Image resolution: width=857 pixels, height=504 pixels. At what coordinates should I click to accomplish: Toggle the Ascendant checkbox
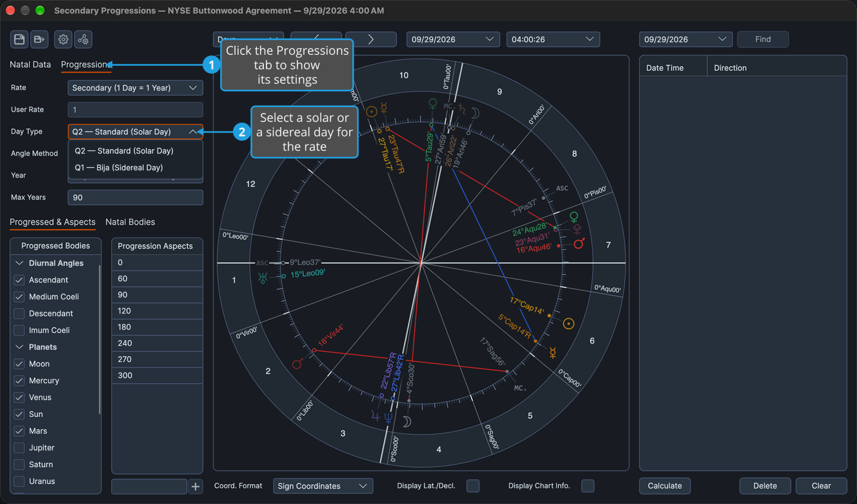(19, 280)
